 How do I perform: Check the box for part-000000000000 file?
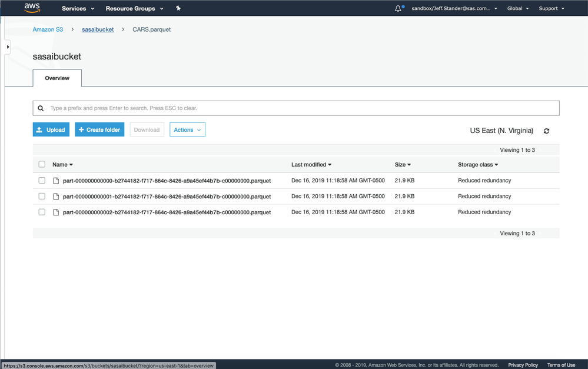click(42, 181)
